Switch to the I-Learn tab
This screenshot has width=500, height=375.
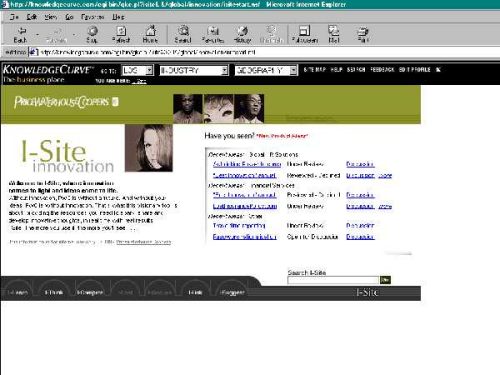[x=18, y=292]
